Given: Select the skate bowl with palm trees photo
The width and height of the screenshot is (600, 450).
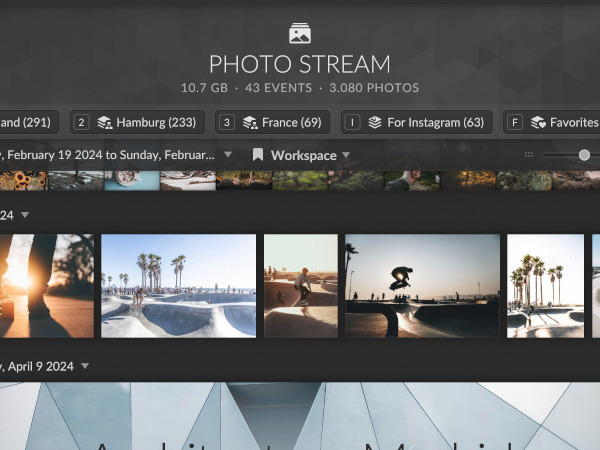Looking at the screenshot, I should tap(178, 286).
